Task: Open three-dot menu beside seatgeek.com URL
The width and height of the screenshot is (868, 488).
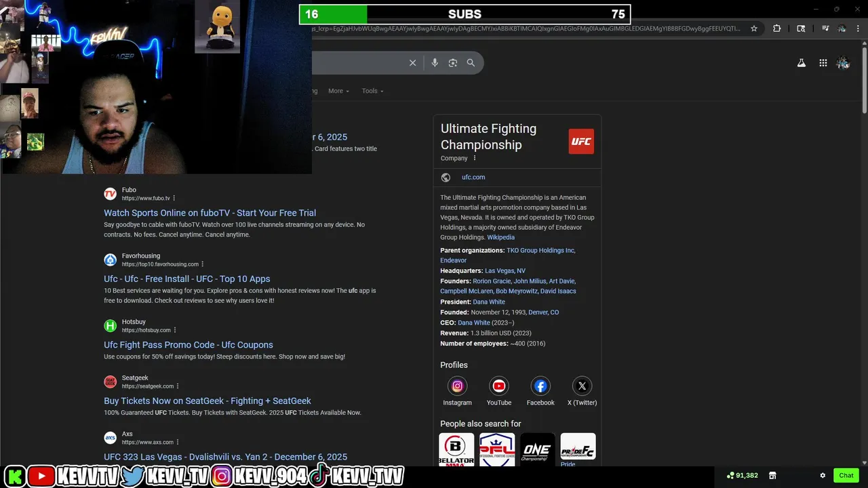Action: pyautogui.click(x=178, y=386)
